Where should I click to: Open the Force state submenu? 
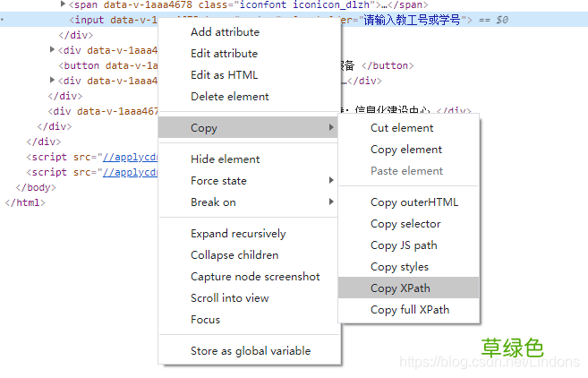tap(248, 181)
